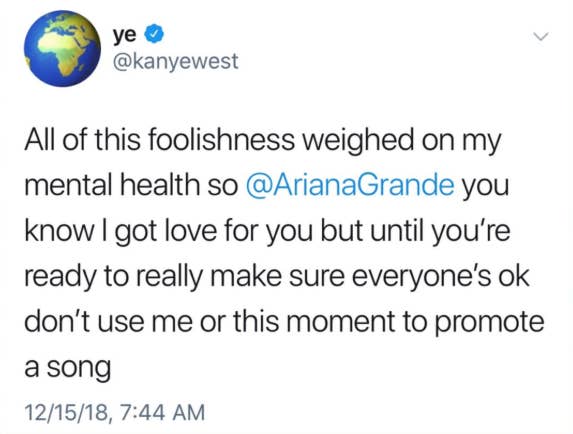Open the @ArianaGrande mention link

tap(351, 185)
